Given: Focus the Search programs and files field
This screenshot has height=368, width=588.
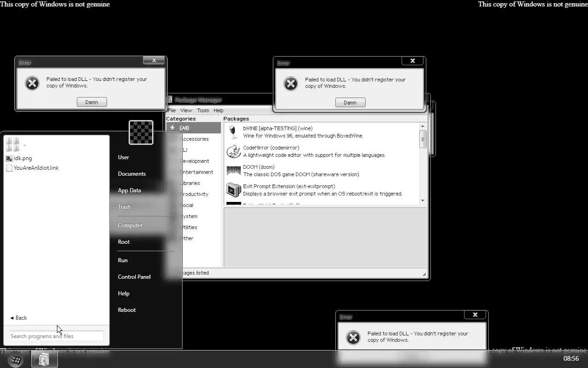Looking at the screenshot, I should click(x=56, y=336).
